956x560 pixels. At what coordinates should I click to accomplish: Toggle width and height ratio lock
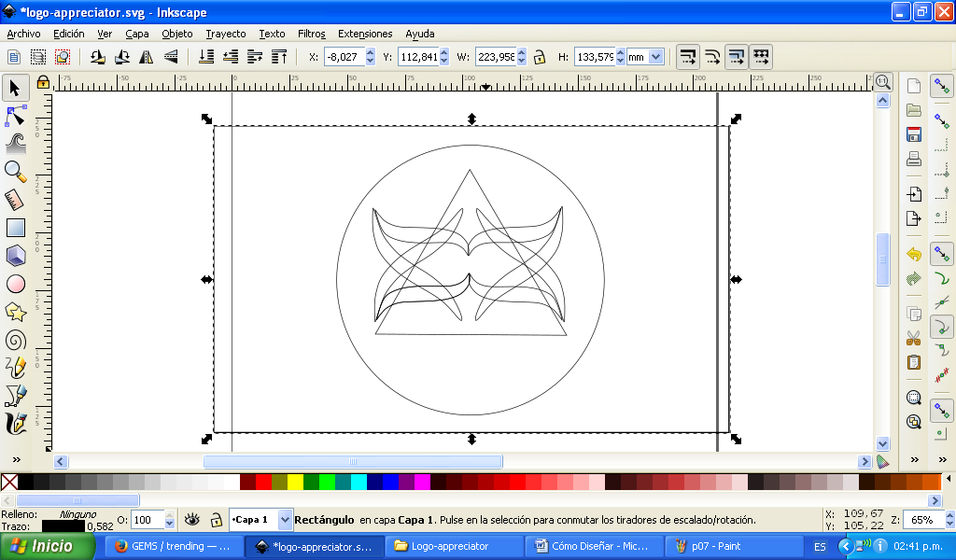pyautogui.click(x=539, y=57)
